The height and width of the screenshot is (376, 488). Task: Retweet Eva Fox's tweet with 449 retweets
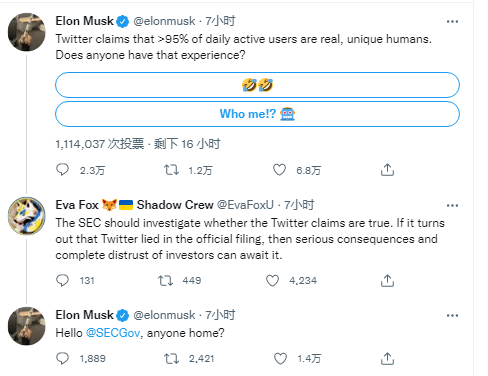click(165, 280)
